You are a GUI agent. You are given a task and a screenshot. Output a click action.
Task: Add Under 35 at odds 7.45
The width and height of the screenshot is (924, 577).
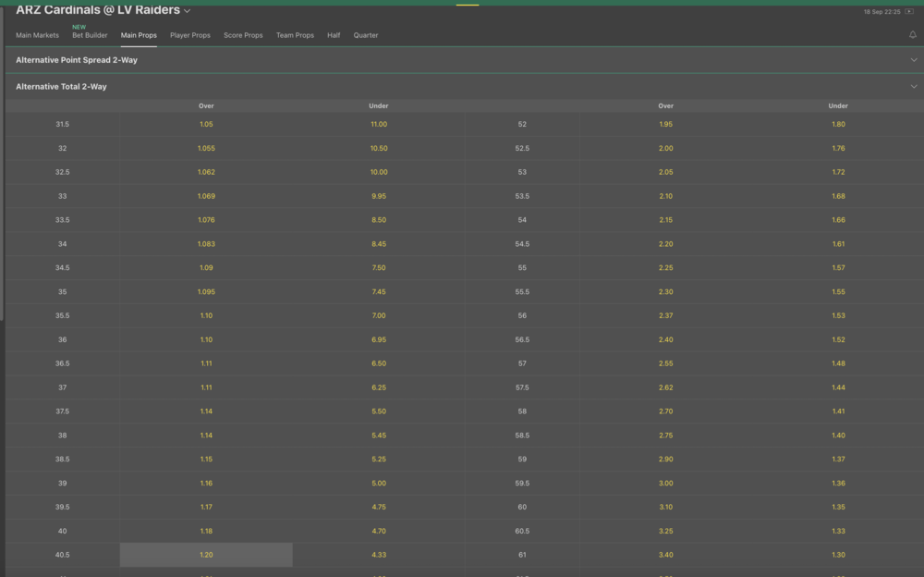tap(379, 291)
